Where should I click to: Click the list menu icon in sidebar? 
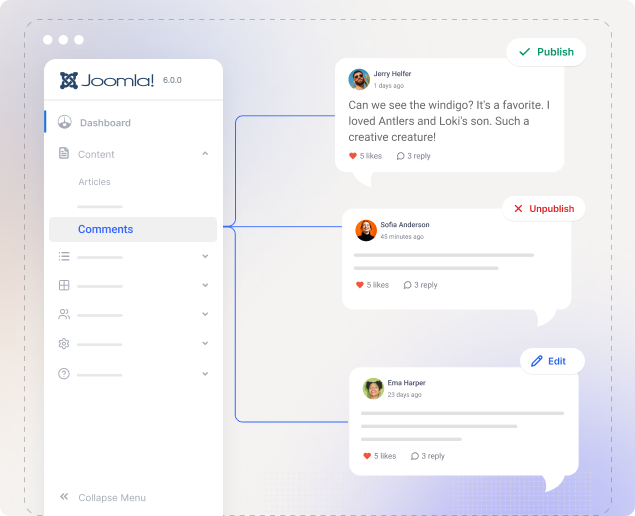[x=64, y=256]
